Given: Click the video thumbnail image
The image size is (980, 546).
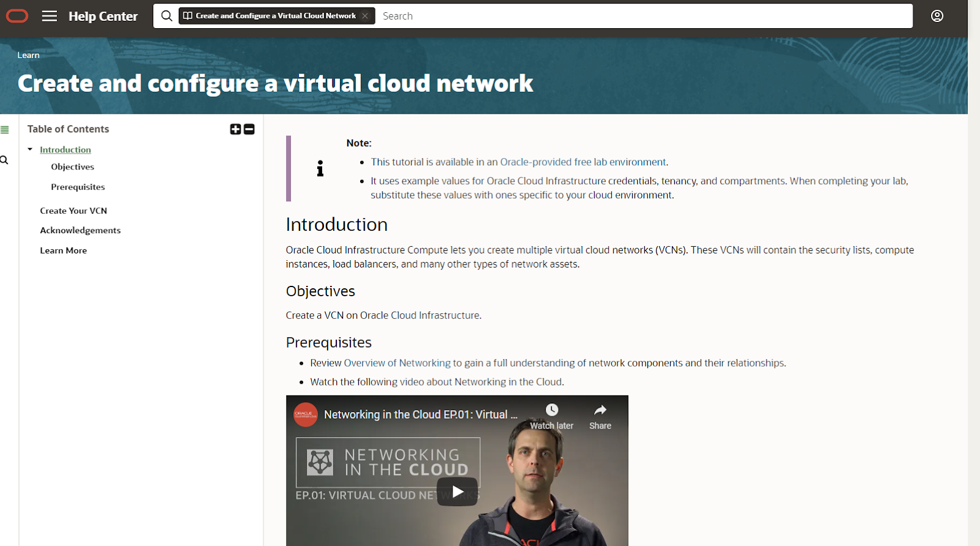Looking at the screenshot, I should point(457,471).
